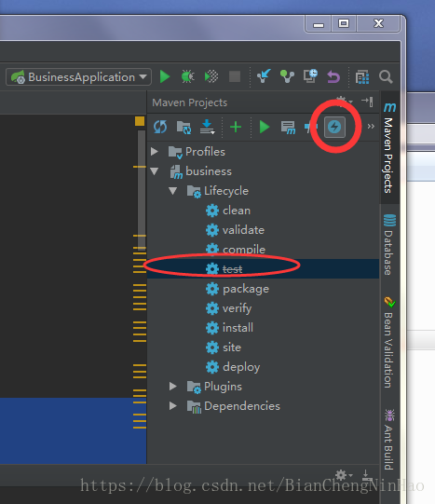435x504 pixels.
Task: Open Search Everywhere magnifier icon
Action: pos(386,77)
